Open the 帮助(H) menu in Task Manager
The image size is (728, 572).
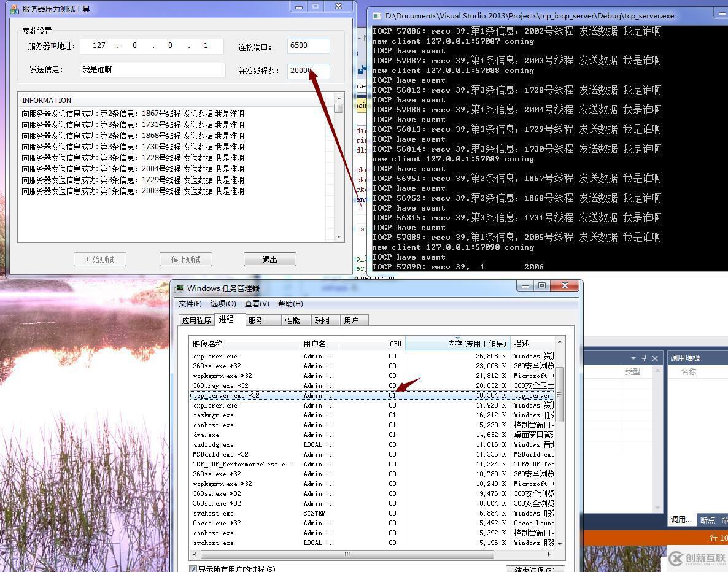pos(290,304)
